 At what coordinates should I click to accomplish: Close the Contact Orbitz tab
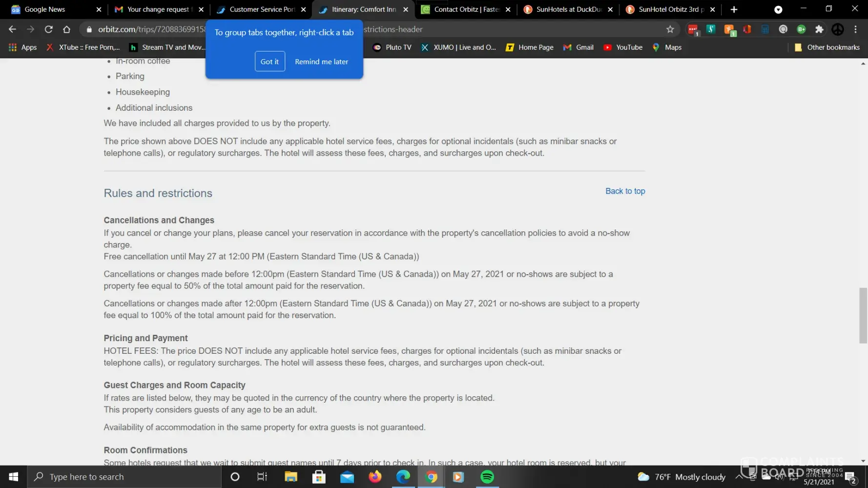(508, 9)
